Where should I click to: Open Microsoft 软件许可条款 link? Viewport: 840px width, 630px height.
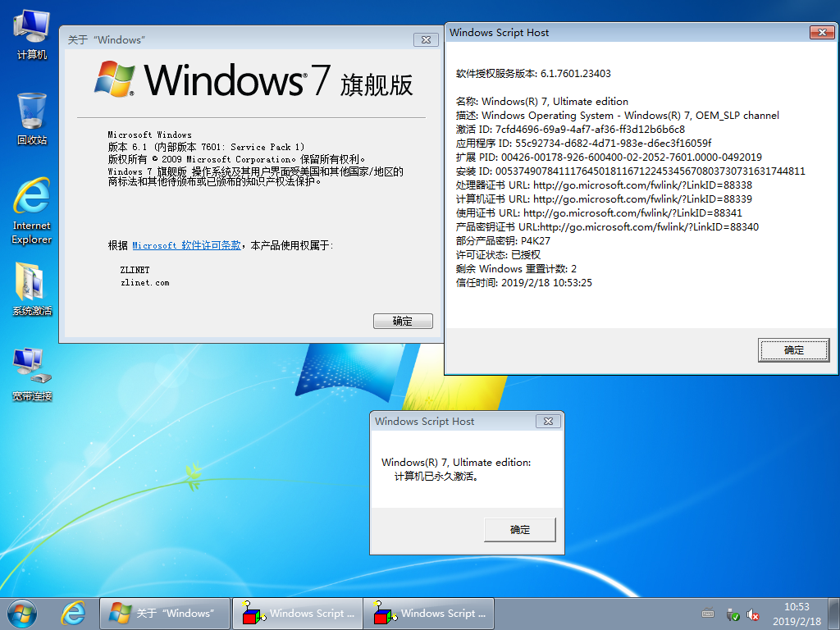(186, 245)
